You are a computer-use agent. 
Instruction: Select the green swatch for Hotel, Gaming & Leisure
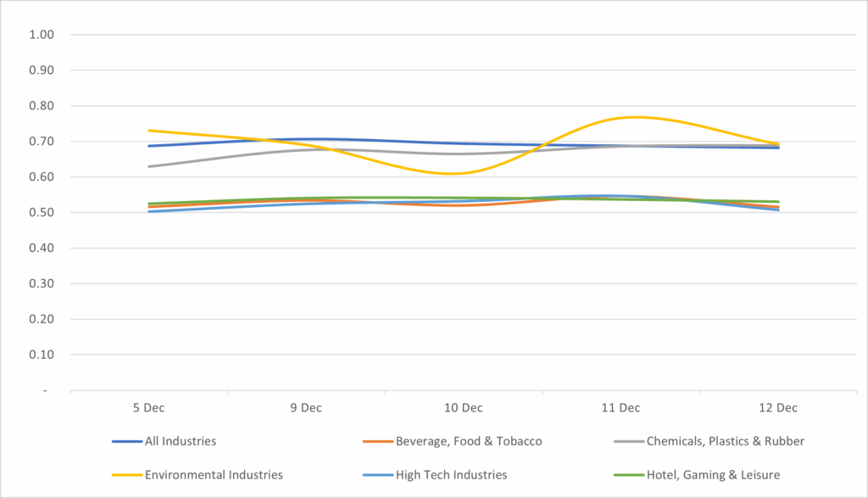626,475
